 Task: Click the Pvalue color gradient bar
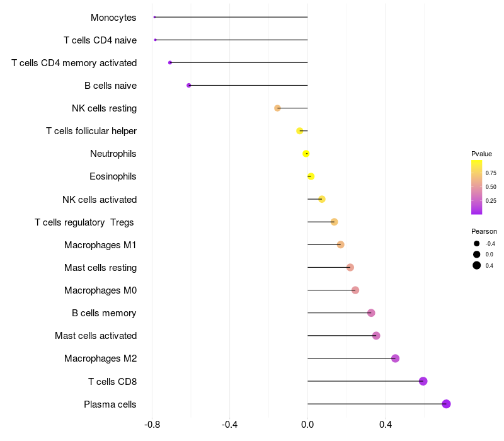tap(476, 187)
